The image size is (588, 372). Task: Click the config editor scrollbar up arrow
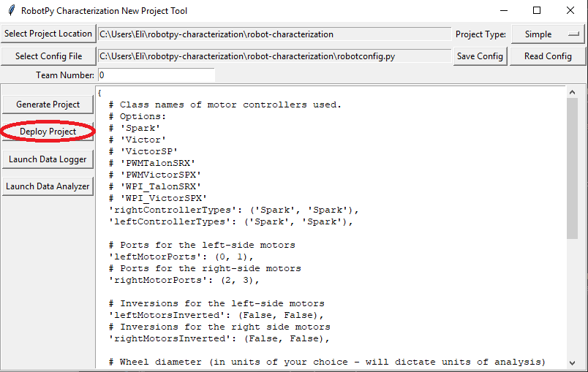point(573,91)
